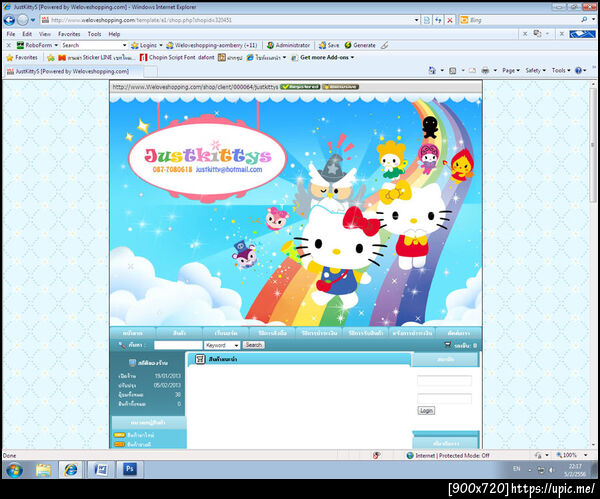Open the Chopin Script Font dafont favorite
The height and width of the screenshot is (499, 600).
[177, 57]
